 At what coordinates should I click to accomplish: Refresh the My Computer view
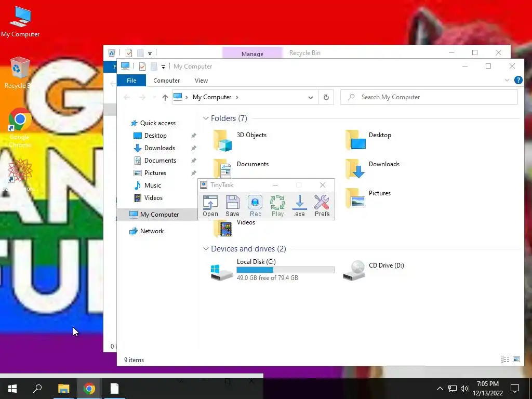click(x=326, y=97)
